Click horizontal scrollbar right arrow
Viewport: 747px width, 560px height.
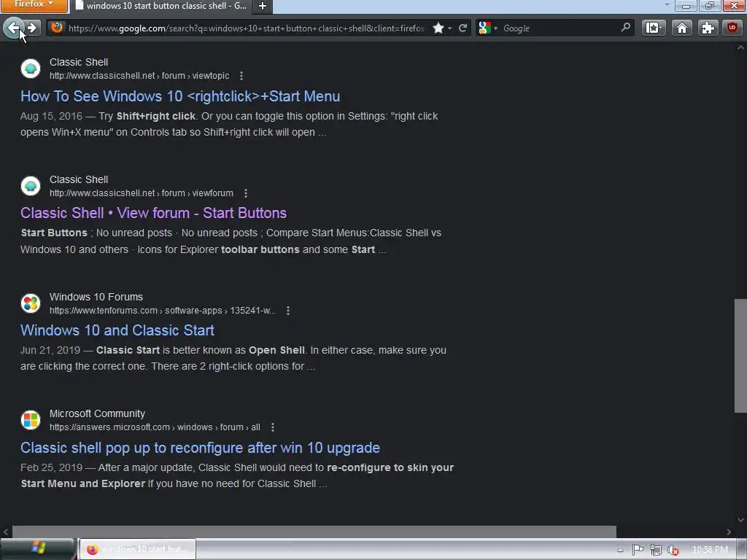[x=729, y=532]
